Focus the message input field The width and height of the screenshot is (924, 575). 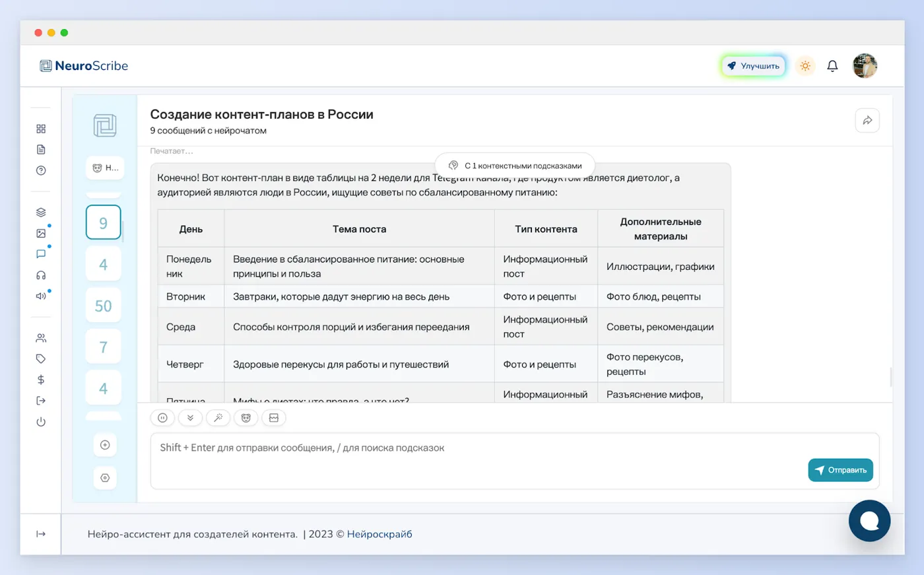pyautogui.click(x=515, y=461)
